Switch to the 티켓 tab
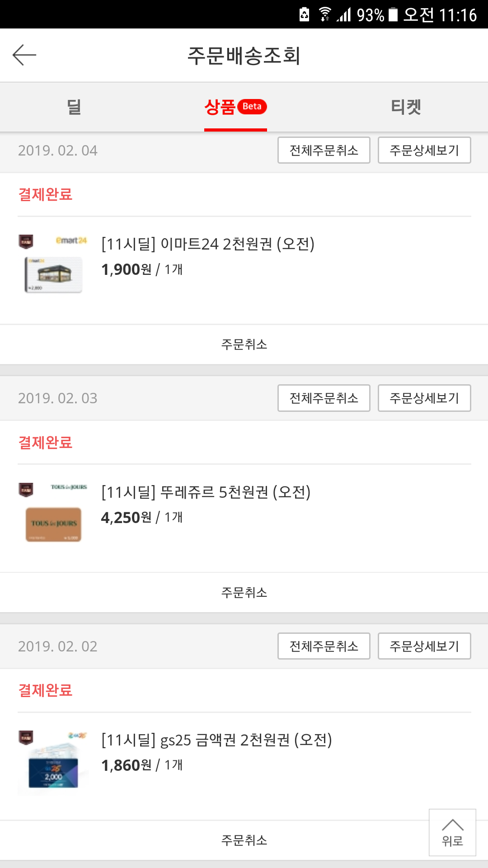Viewport: 488px width, 868px height. [406, 107]
